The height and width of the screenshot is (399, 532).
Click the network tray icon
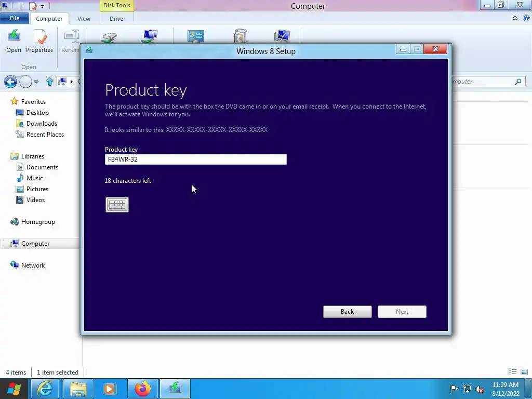[x=467, y=389]
